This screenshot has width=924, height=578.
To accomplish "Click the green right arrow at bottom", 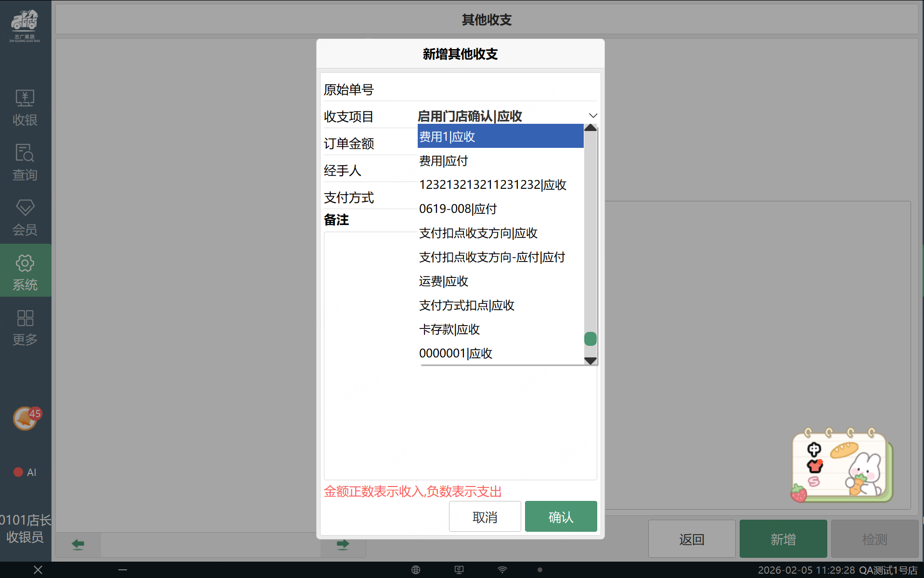I will coord(343,544).
